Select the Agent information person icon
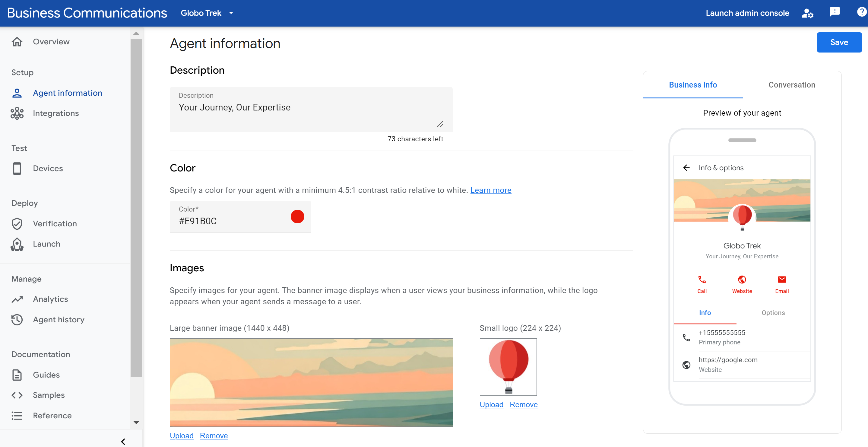 point(17,92)
